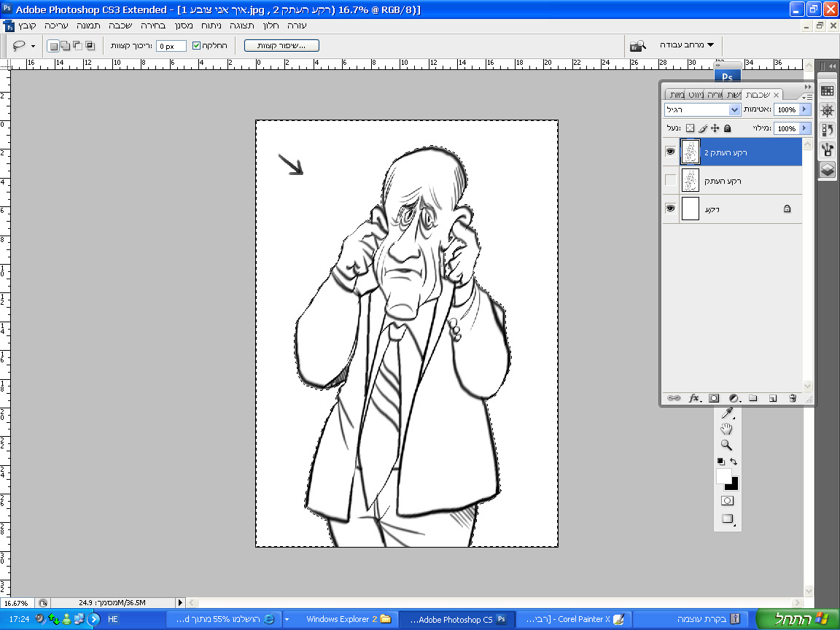Click the fill 100% value field

(x=787, y=128)
